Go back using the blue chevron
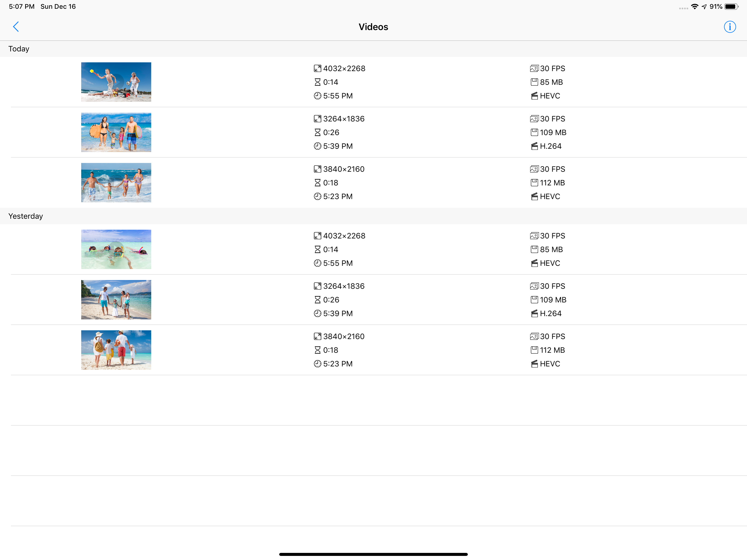The width and height of the screenshot is (747, 560). [16, 27]
